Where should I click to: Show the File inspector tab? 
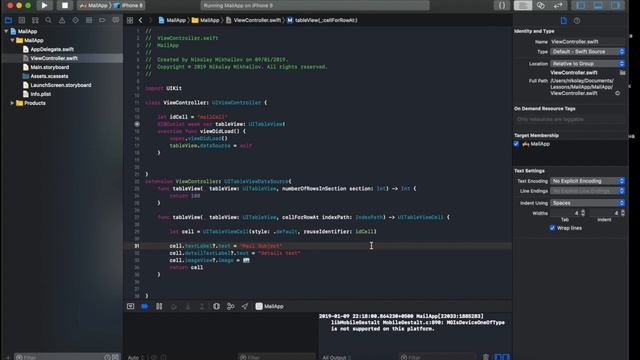click(x=563, y=20)
